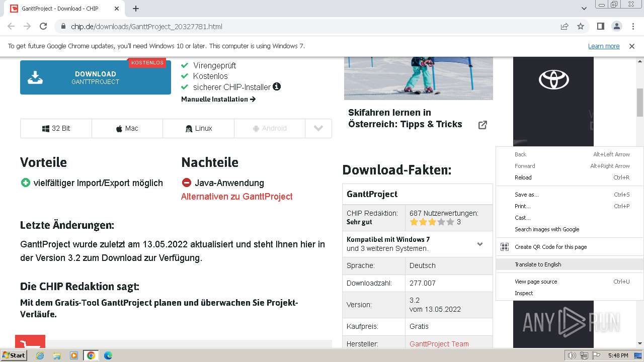Click the Sehr gut CHIP rating text
This screenshot has width=644, height=362.
[x=359, y=222]
